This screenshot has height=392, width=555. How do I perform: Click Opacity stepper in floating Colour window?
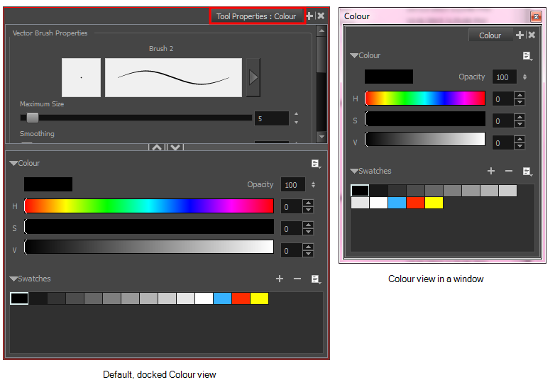[x=525, y=77]
